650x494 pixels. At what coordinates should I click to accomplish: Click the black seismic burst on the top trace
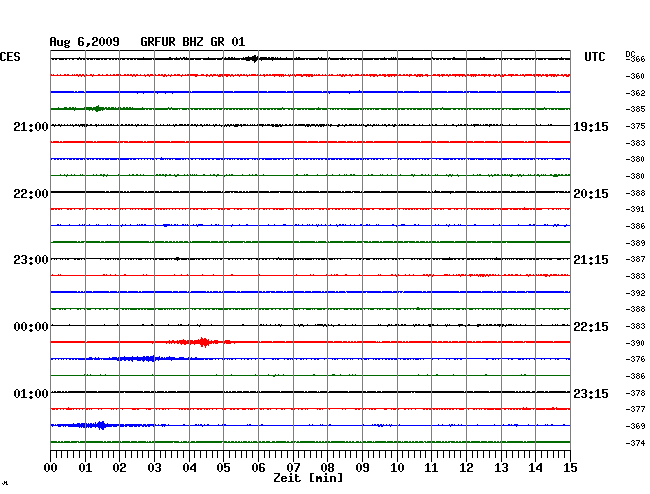254,58
